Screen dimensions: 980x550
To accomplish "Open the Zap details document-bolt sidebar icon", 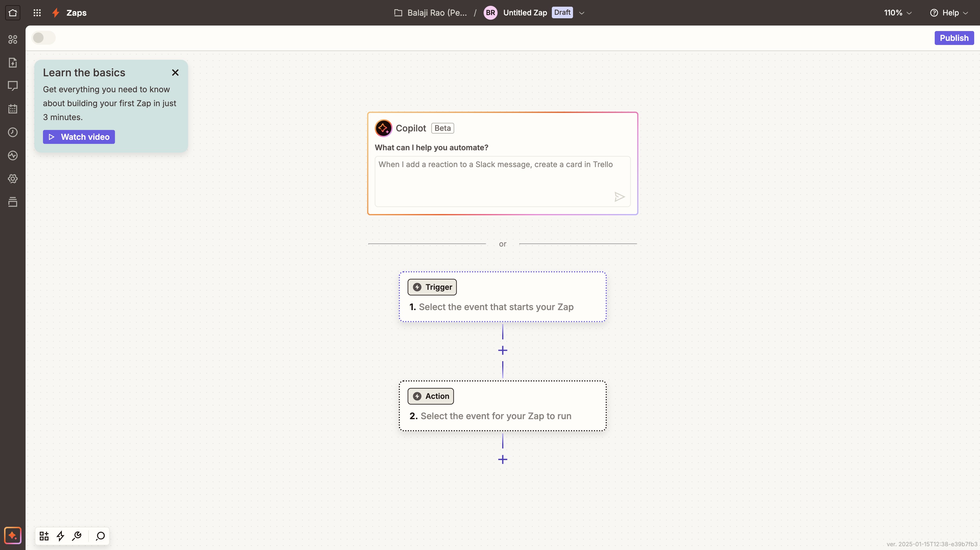I will point(12,62).
